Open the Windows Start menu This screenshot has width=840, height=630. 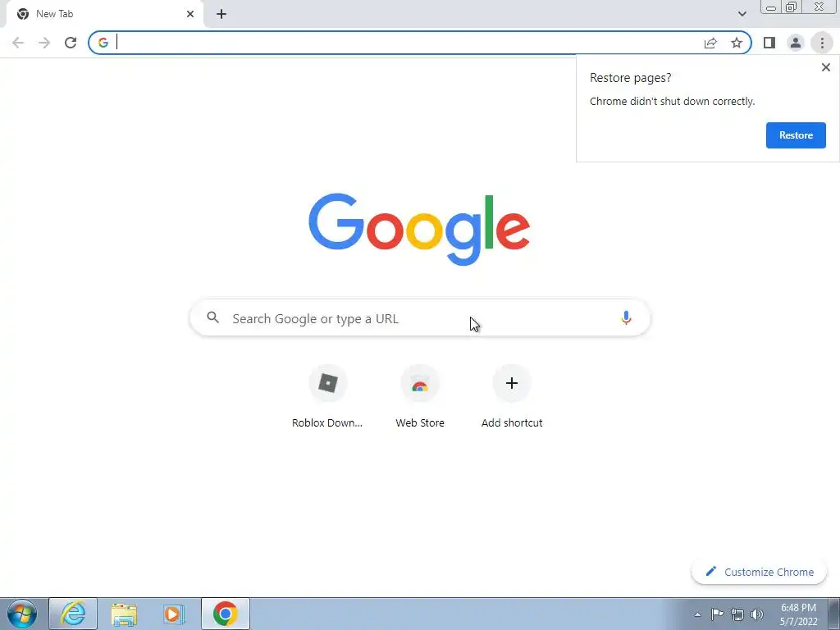22,614
